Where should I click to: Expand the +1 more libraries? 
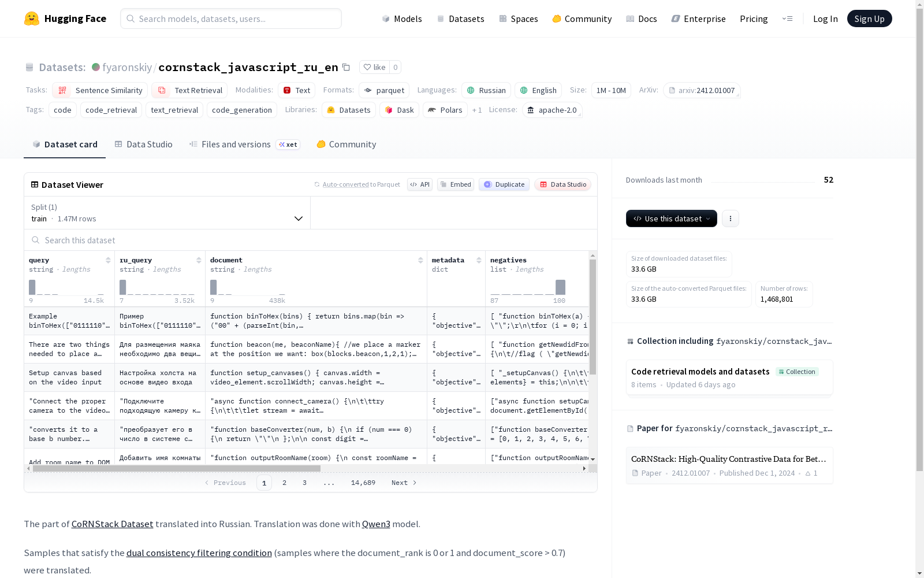477,110
